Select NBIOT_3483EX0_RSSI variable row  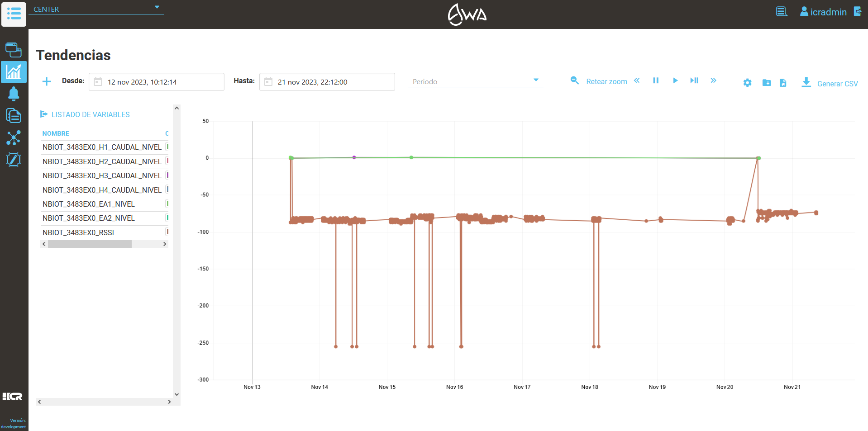coord(78,232)
